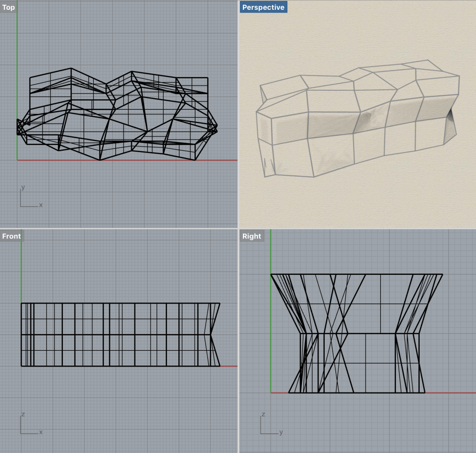
Task: Click the z-y axis icon in Right viewport
Action: pos(268,426)
